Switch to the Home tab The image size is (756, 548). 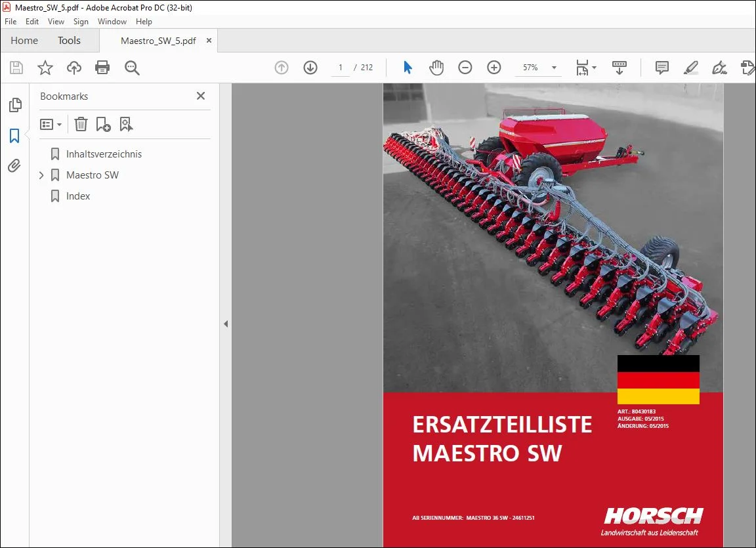[x=24, y=41]
